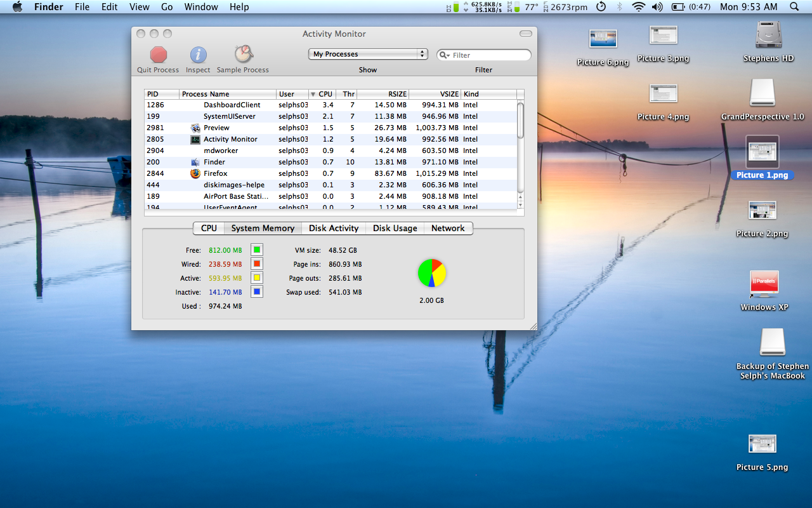812x508 pixels.
Task: Click the Spotlight magnifying glass icon
Action: 794,7
